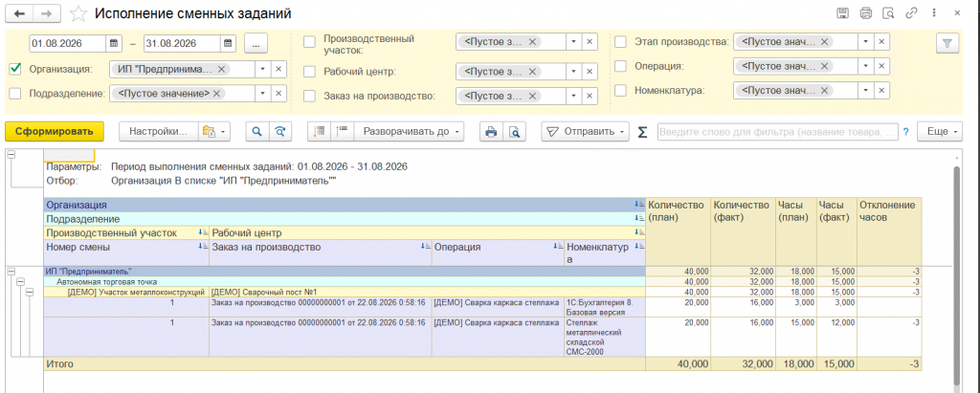This screenshot has height=393, width=980.
Task: Add report to favorites with star icon
Action: 78,13
